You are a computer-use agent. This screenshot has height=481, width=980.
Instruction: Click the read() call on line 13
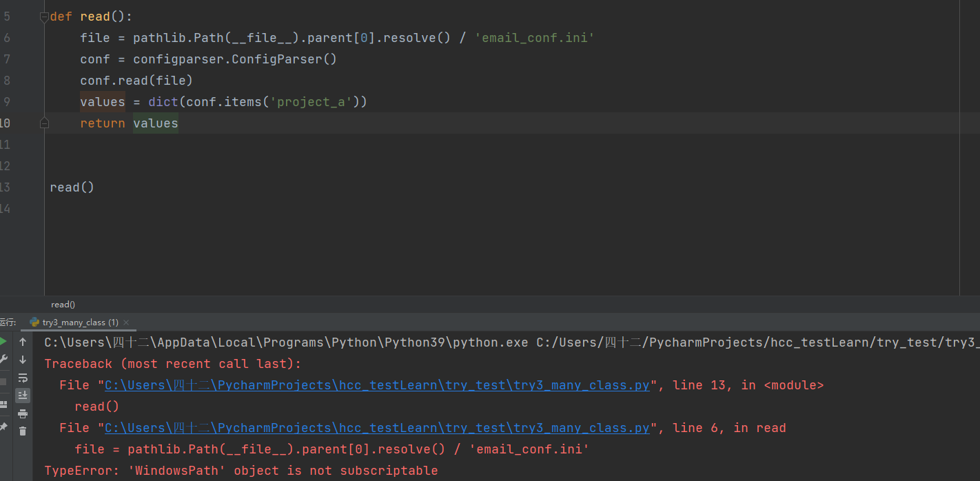point(72,187)
